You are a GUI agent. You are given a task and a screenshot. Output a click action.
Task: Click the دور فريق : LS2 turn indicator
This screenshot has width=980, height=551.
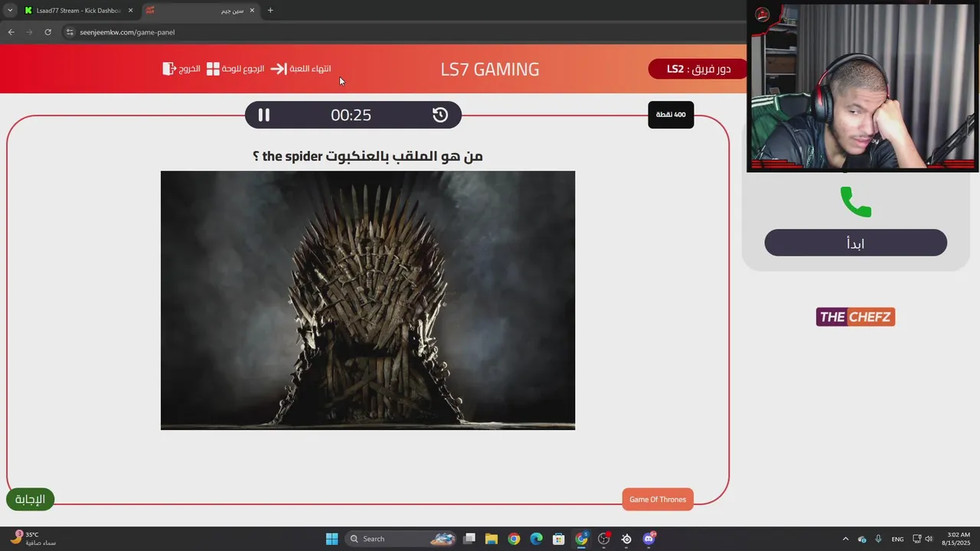click(698, 69)
